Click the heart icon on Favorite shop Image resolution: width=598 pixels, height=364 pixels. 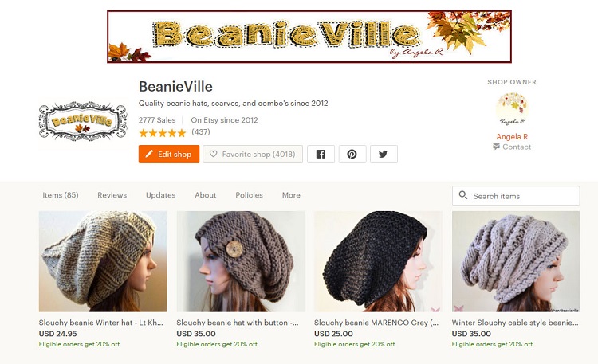click(x=213, y=154)
